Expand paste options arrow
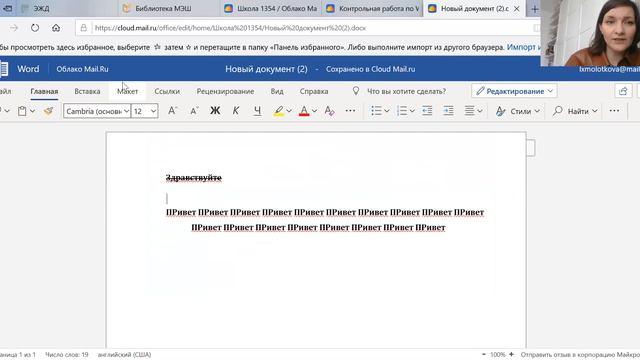 click(32, 111)
